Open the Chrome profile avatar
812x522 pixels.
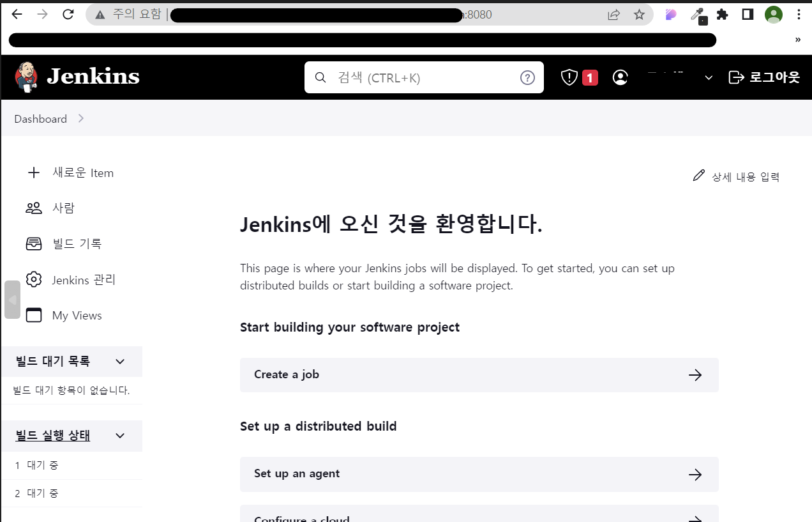(x=774, y=15)
